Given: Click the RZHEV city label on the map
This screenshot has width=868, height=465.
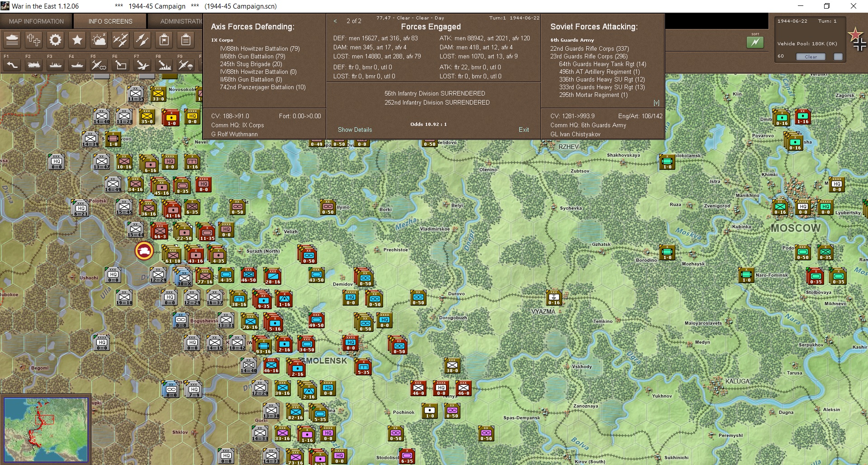Looking at the screenshot, I should (569, 147).
